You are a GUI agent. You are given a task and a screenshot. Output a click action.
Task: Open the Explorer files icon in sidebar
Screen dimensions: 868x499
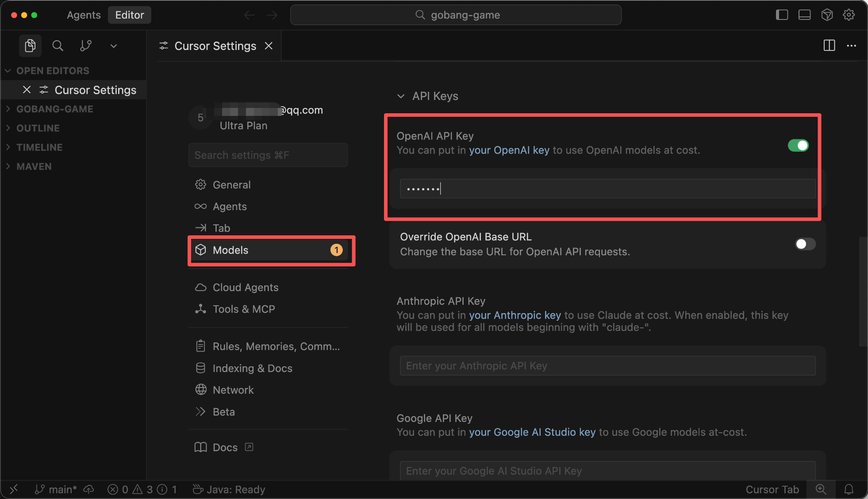click(30, 46)
